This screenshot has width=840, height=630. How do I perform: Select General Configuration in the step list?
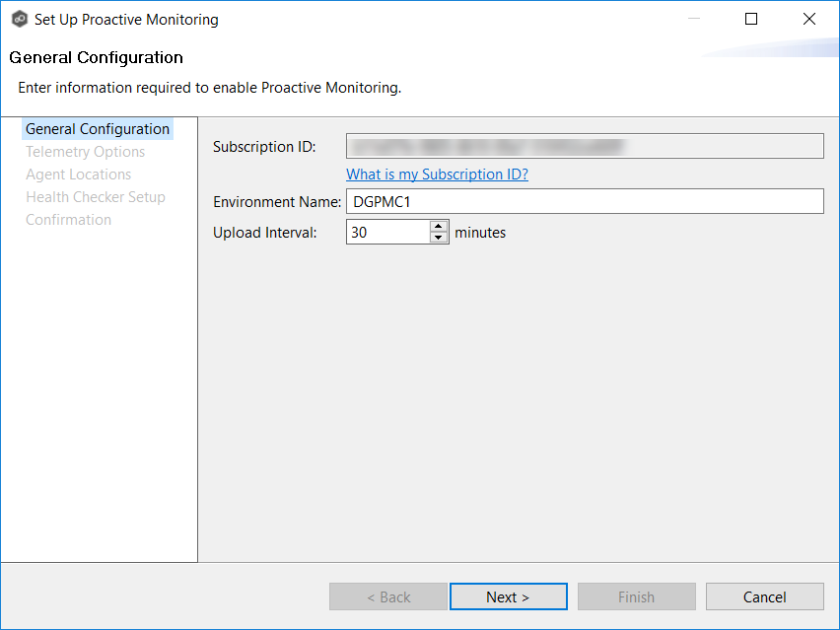pos(98,129)
